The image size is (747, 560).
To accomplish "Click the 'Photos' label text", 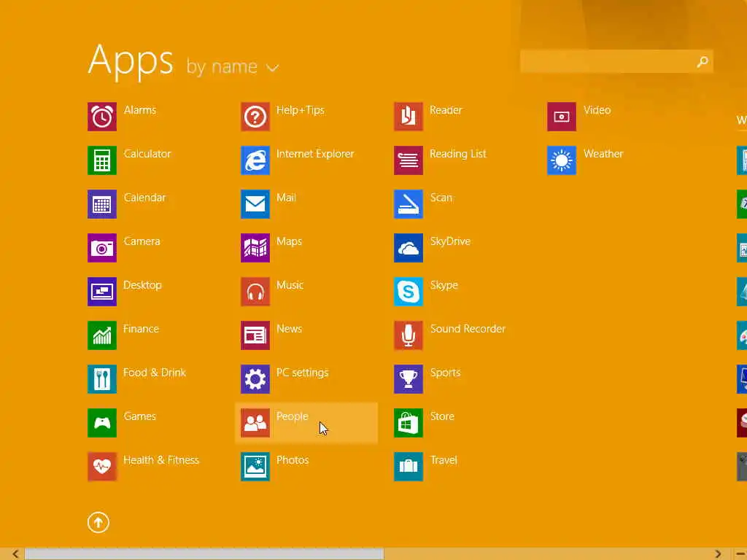I will (293, 460).
